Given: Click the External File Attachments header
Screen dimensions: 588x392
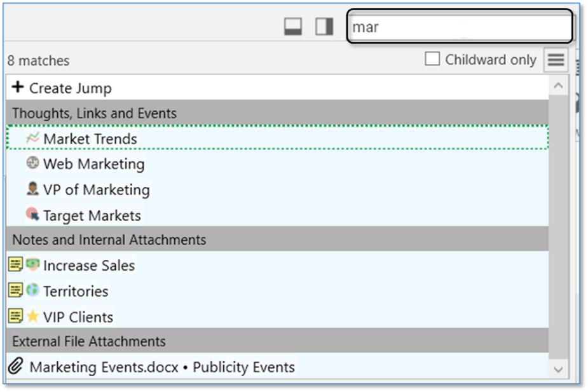Looking at the screenshot, I should (88, 341).
